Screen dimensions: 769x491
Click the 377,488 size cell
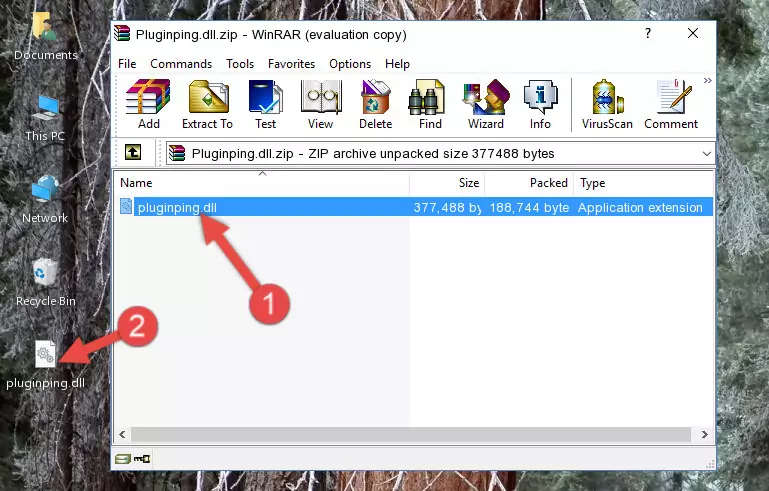pos(447,207)
